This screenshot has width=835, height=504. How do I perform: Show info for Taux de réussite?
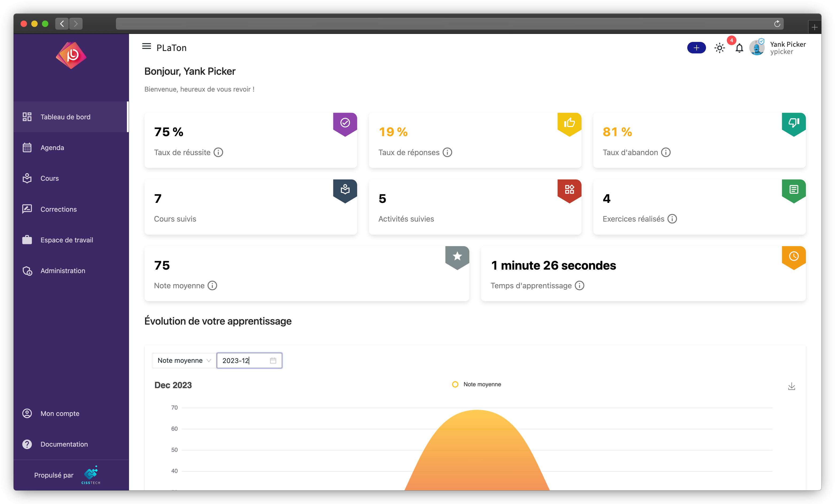pos(218,152)
